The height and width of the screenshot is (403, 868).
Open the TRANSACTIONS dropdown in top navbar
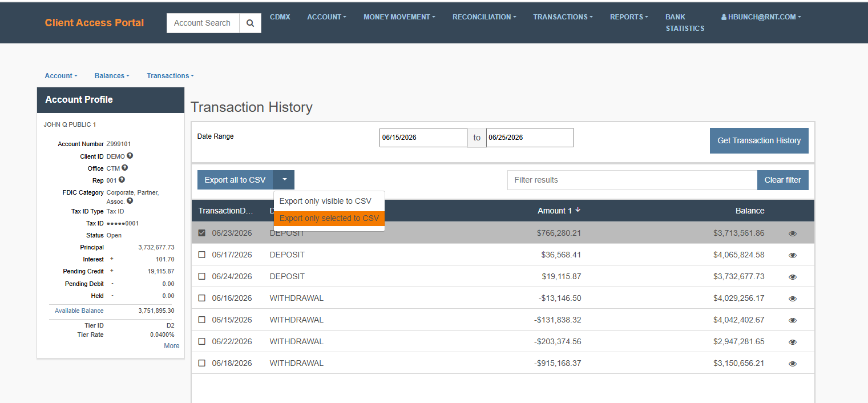(563, 17)
